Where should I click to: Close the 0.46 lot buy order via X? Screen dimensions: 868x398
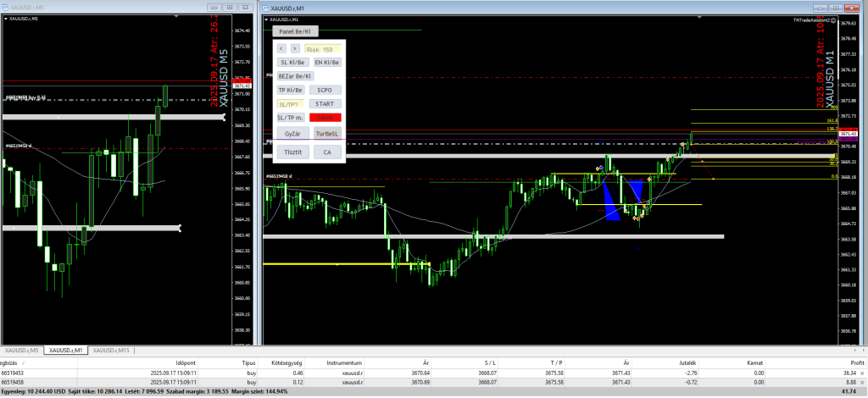pyautogui.click(x=862, y=372)
